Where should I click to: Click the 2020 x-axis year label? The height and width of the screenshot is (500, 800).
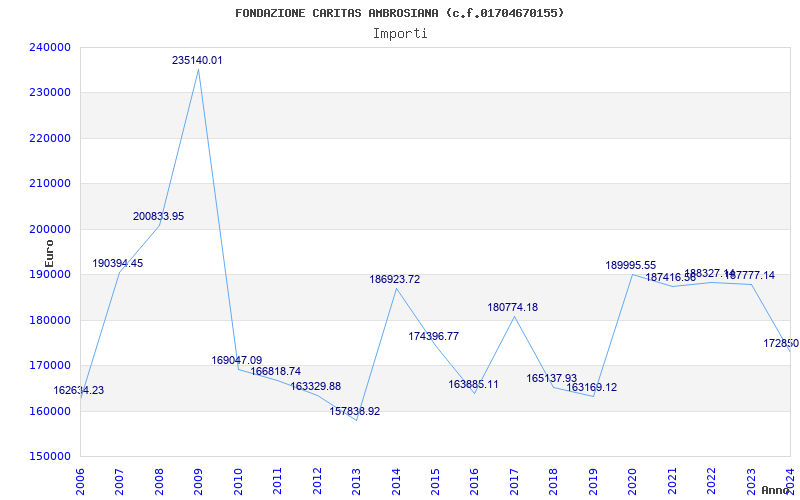(632, 481)
